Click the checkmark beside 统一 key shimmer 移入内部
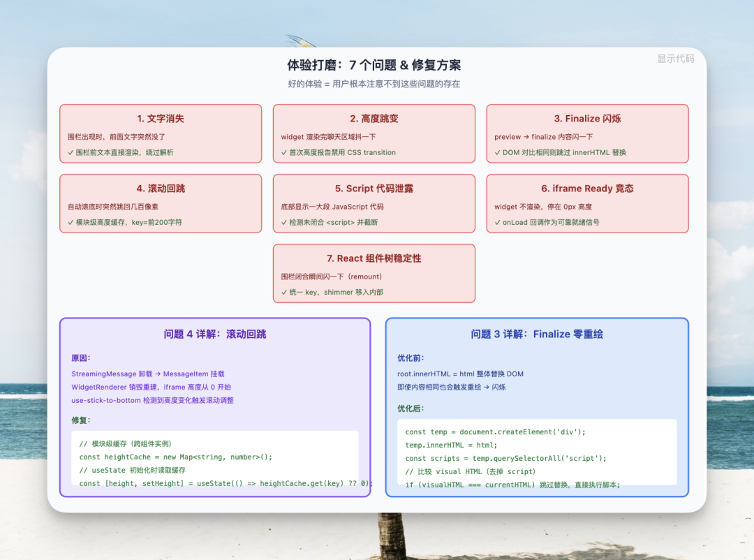The width and height of the screenshot is (754, 560). coord(286,292)
